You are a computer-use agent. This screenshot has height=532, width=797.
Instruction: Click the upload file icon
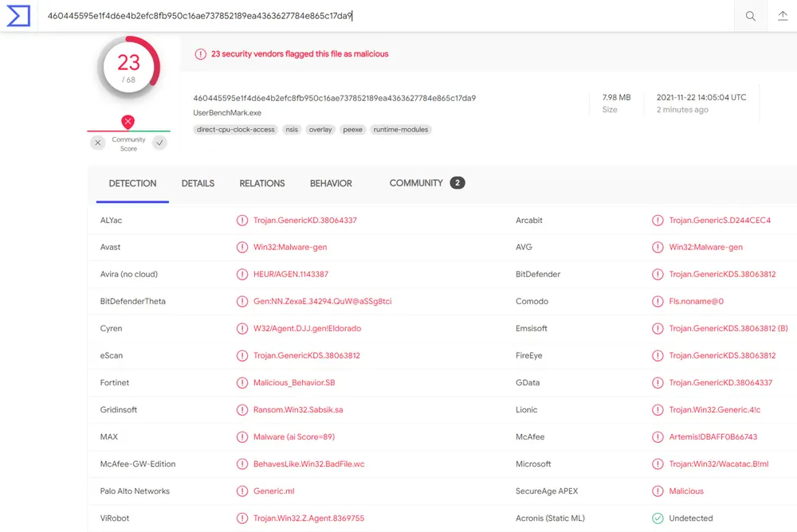(x=782, y=16)
